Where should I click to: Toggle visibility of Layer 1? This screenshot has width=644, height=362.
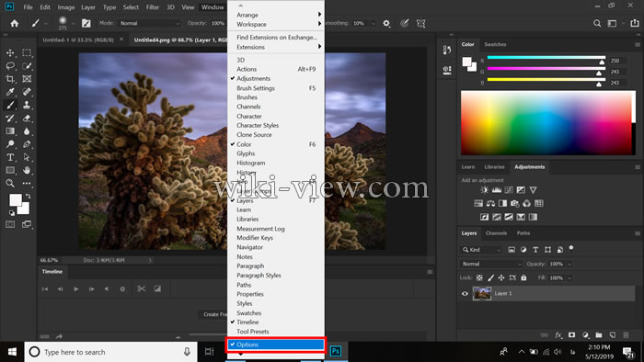coord(465,293)
